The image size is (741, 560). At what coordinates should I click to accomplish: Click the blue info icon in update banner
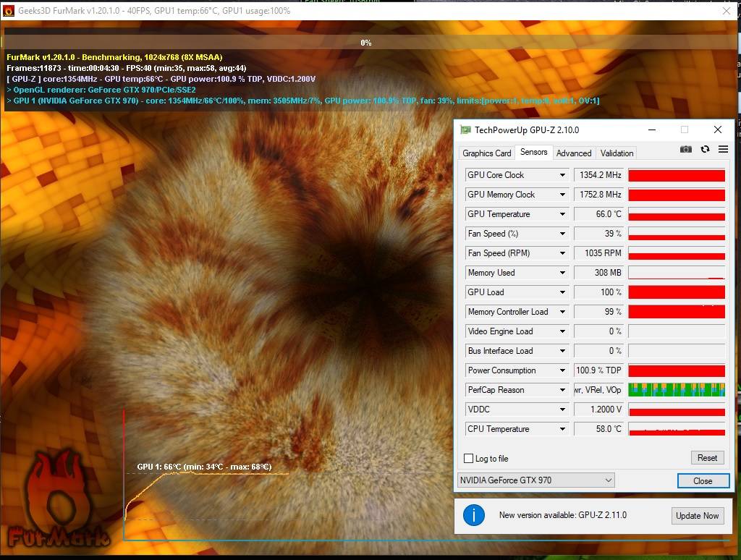click(x=474, y=515)
